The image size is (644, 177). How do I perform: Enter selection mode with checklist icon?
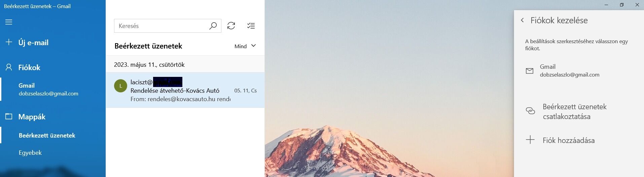[251, 26]
